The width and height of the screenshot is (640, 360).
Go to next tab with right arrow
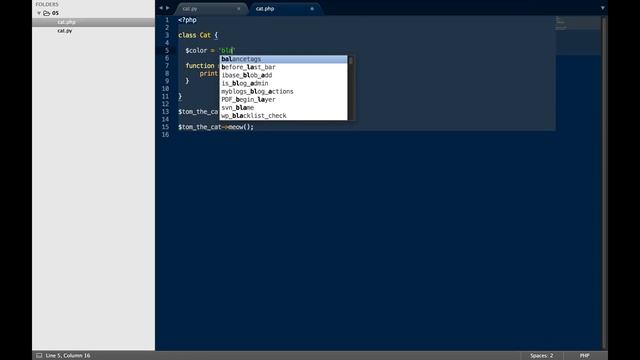[x=167, y=8]
